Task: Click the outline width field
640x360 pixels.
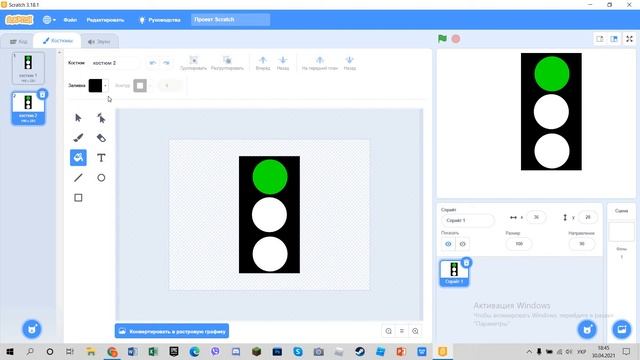Action: 169,86
